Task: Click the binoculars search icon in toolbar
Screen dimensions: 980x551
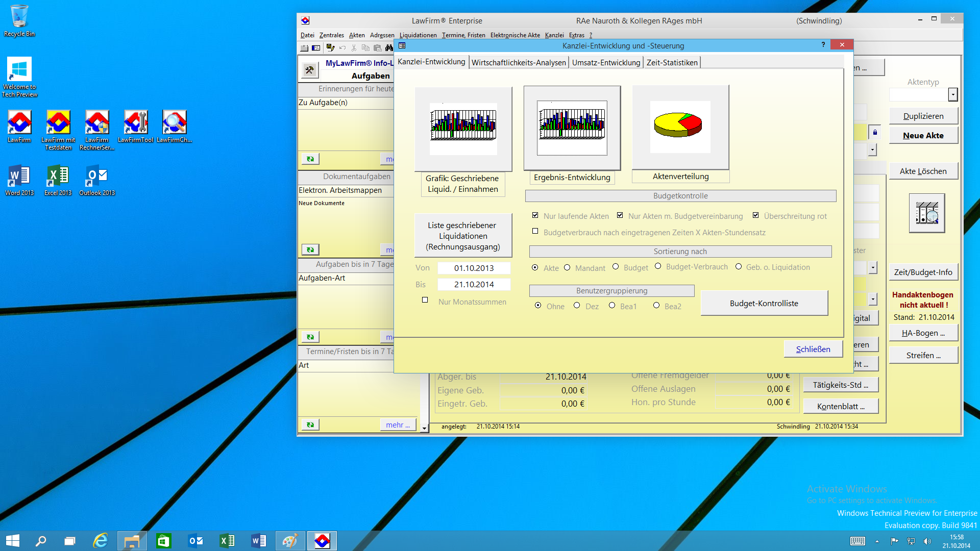Action: click(x=389, y=48)
